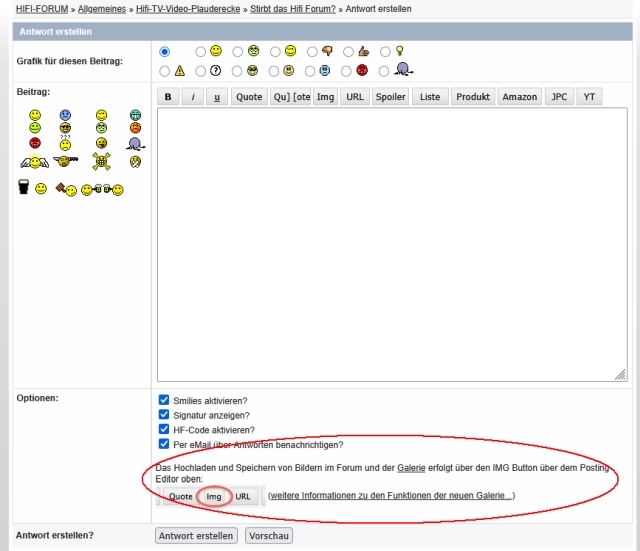640x551 pixels.
Task: Select the winking smiley post graphic radio button
Action: (x=275, y=52)
